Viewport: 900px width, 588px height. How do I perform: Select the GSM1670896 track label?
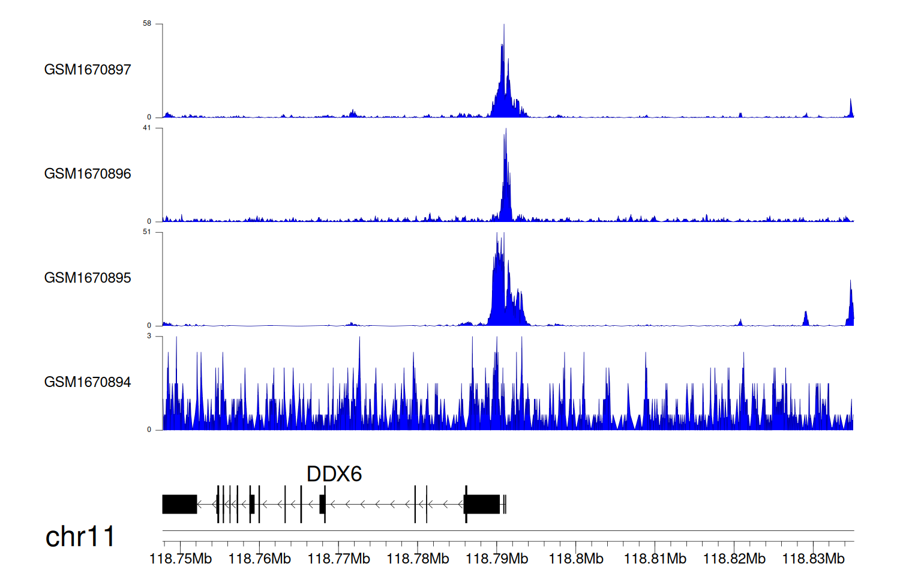click(x=88, y=174)
